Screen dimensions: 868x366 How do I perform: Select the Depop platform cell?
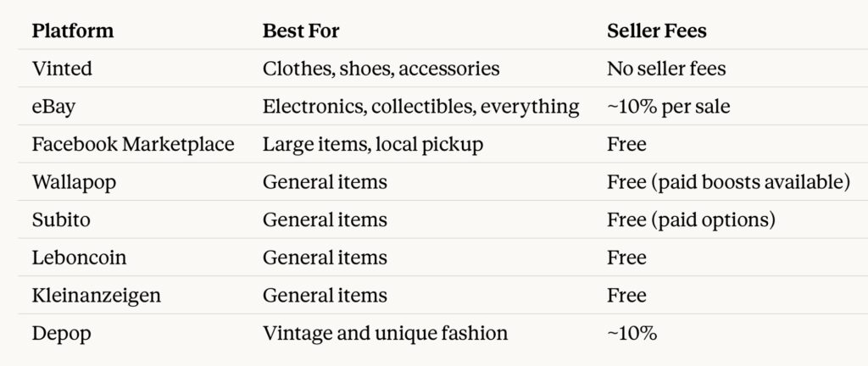click(x=61, y=333)
